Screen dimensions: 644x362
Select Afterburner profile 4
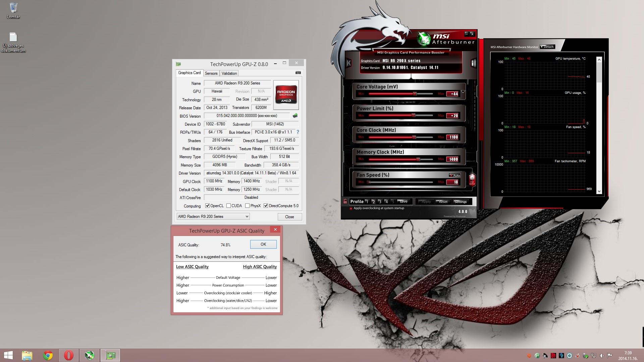(386, 201)
